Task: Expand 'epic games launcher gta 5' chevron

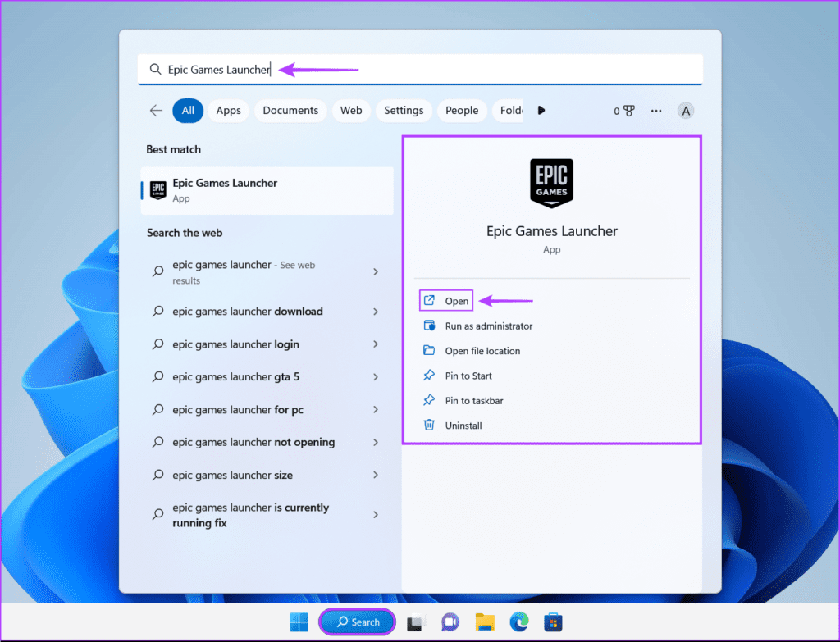Action: pos(376,377)
